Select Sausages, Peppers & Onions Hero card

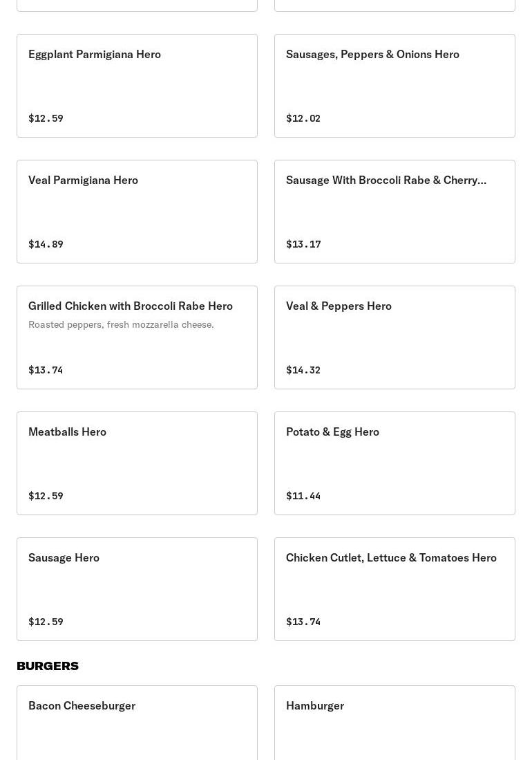tap(395, 86)
